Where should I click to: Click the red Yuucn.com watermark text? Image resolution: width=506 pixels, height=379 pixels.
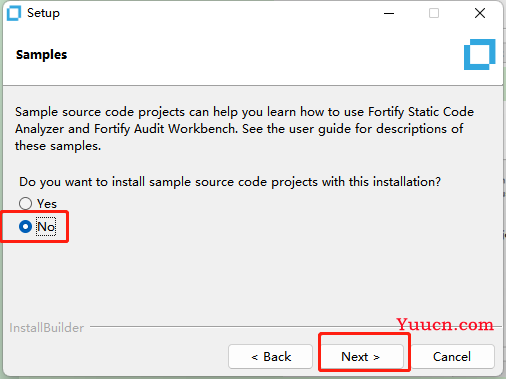coord(445,324)
